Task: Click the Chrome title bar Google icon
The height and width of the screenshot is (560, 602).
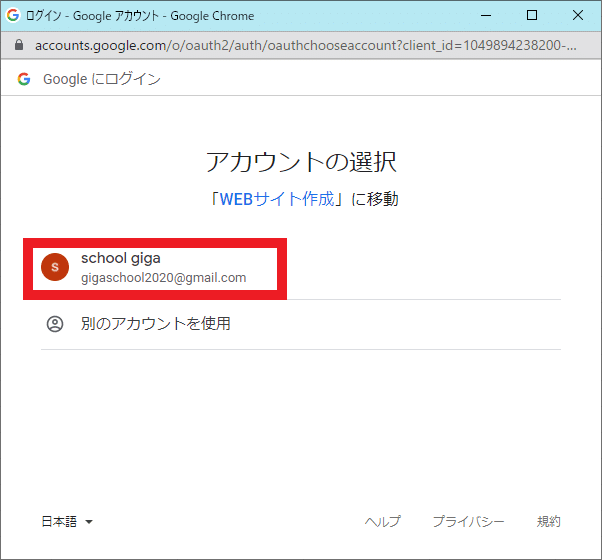Action: click(13, 15)
